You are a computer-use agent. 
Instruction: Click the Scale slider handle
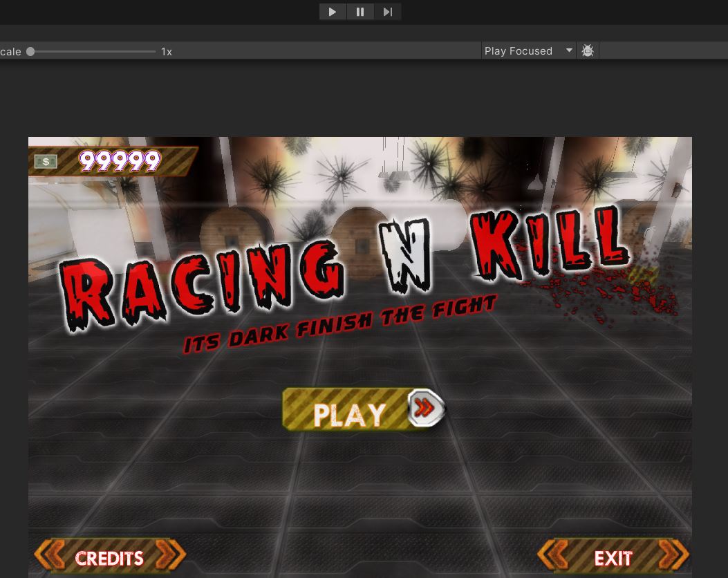click(x=30, y=51)
